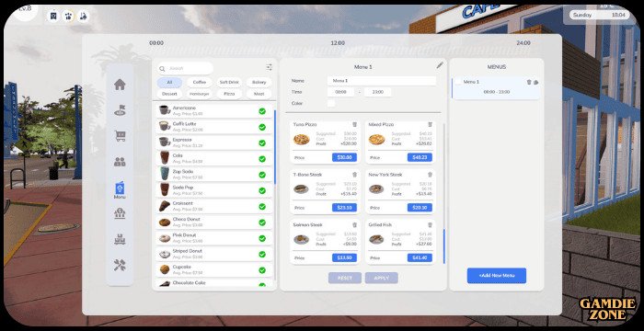Open the menu Color swatch picker

pos(331,104)
